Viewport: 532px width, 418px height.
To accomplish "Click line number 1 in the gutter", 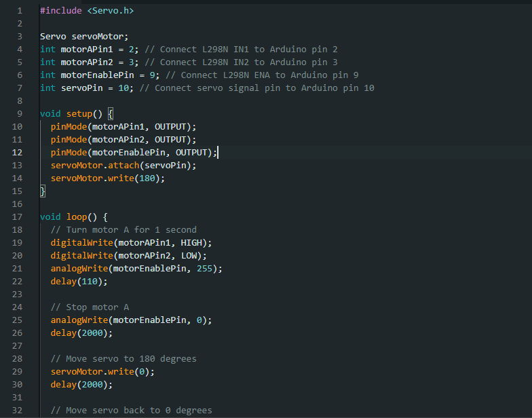I will click(20, 11).
